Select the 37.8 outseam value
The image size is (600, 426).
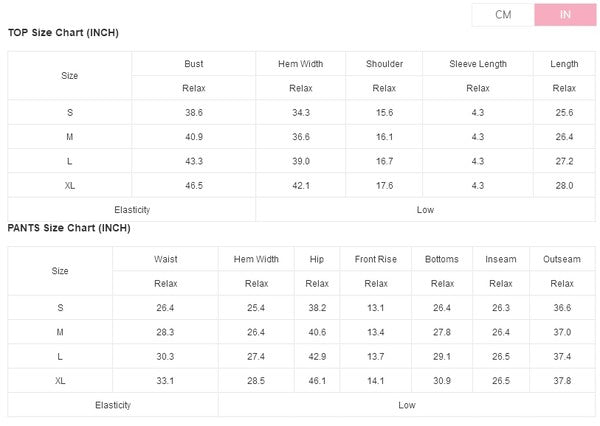[x=561, y=381]
